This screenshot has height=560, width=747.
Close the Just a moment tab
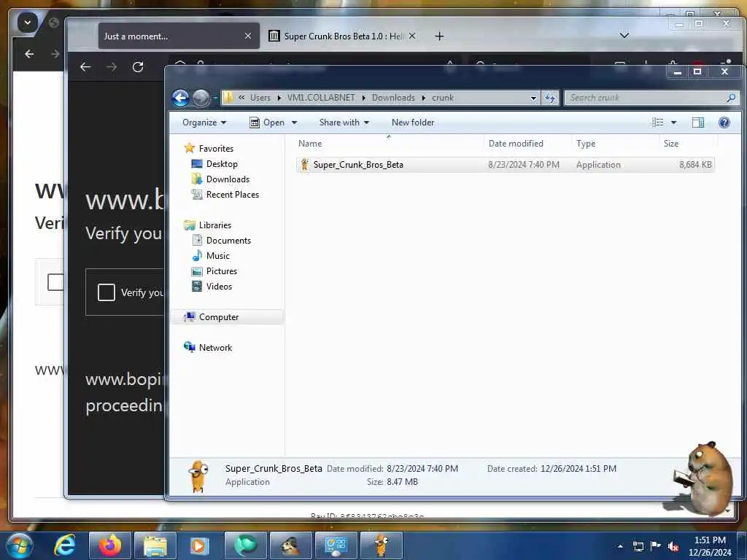248,36
